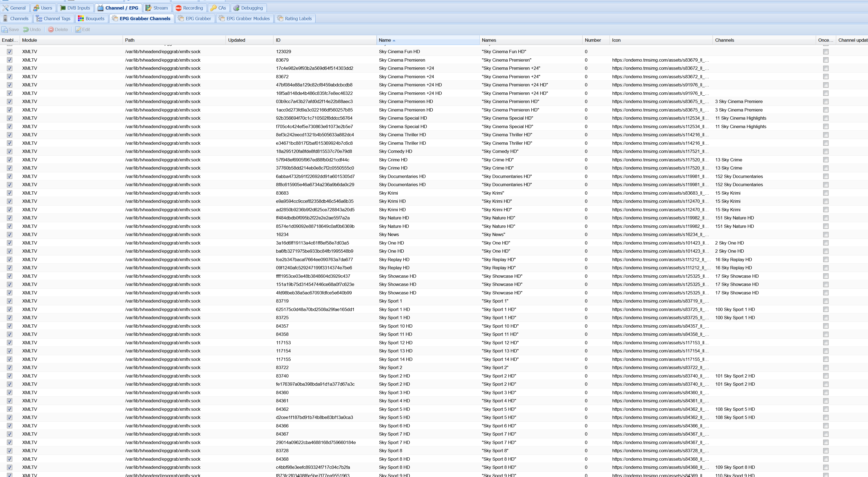Toggle Once checkbox for Sky Sport 8 ID 83728
Image resolution: width=868 pixels, height=477 pixels.
826,451
